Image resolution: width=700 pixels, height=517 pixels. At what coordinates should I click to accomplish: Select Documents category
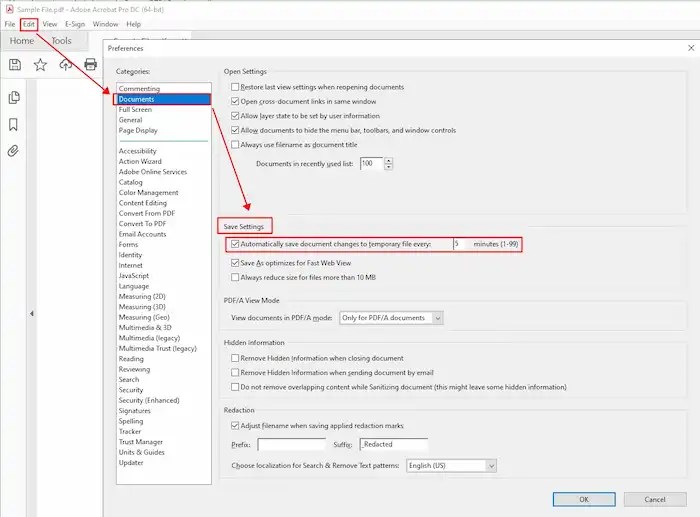(162, 99)
